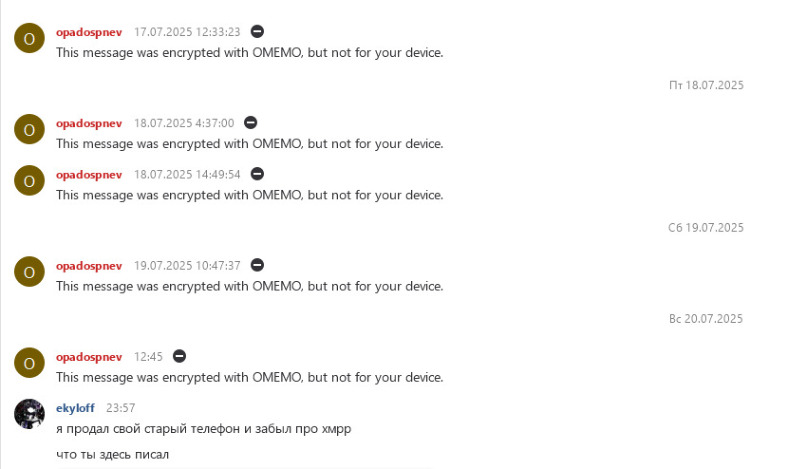Click opadospnev's name on the 12:45 message

pos(89,357)
